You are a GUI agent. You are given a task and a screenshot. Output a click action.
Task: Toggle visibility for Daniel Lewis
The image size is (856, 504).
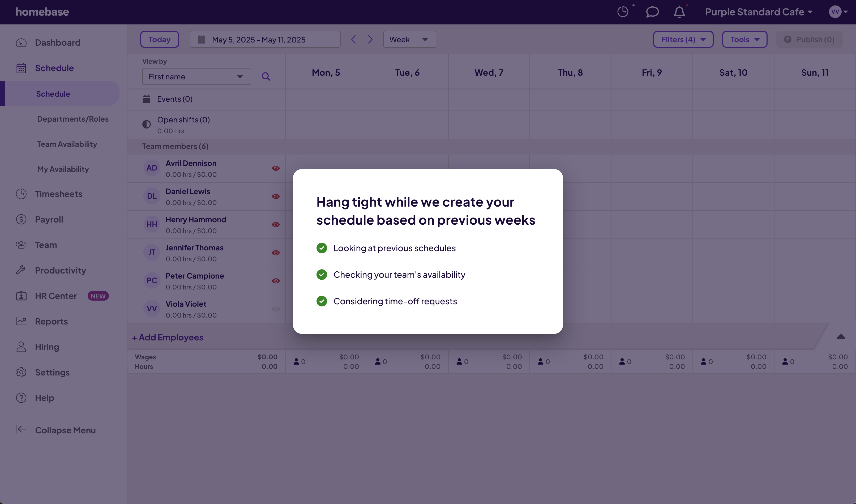276,196
